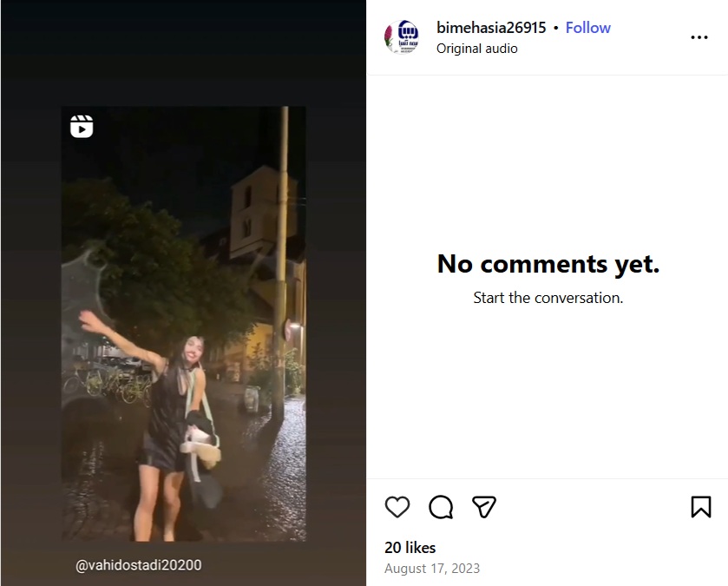Click the "Start the conversation." text
Viewport: 728px width, 586px height.
click(548, 298)
